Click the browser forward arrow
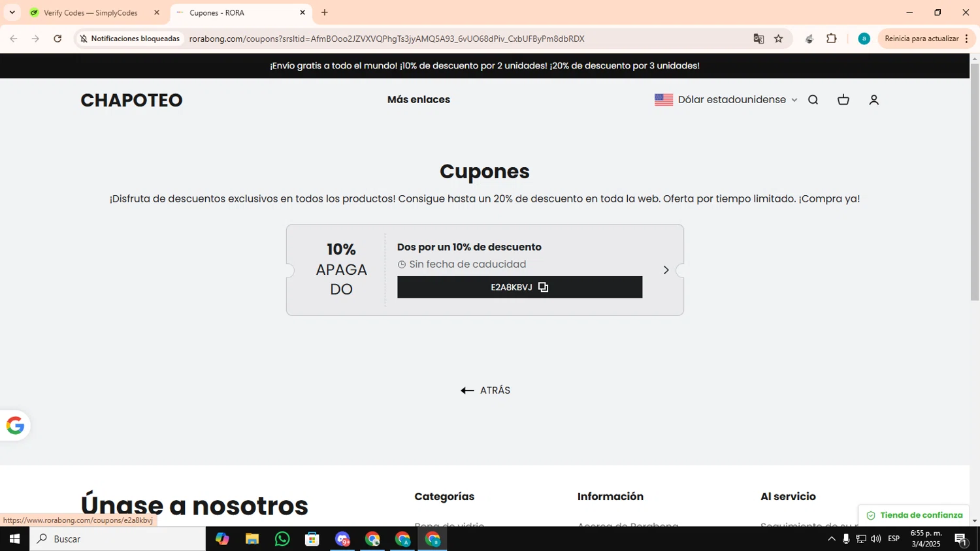 pyautogui.click(x=35, y=39)
